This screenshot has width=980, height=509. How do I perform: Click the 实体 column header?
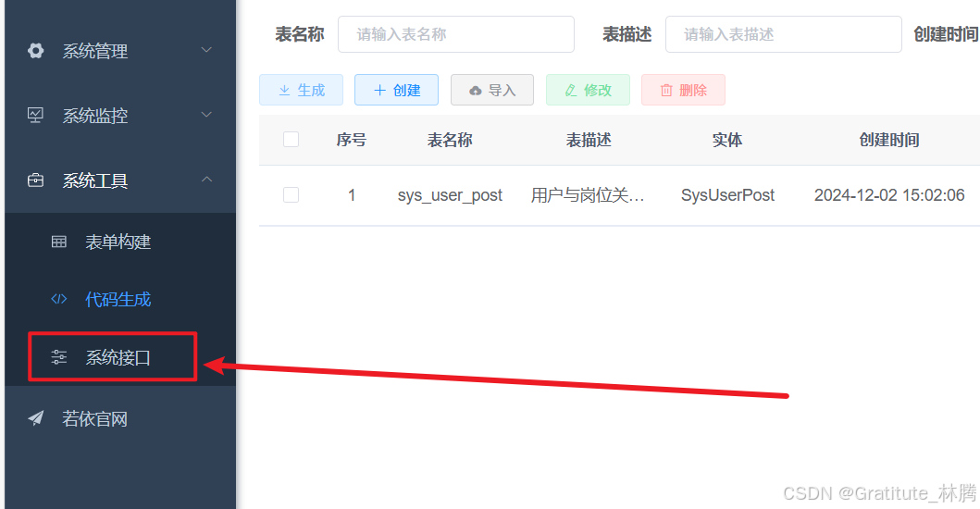727,140
